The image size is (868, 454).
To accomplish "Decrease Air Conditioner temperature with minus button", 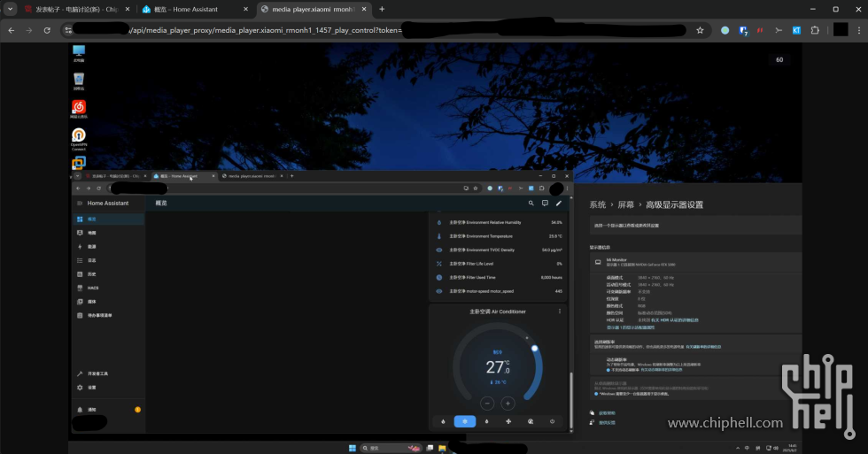I will [487, 404].
